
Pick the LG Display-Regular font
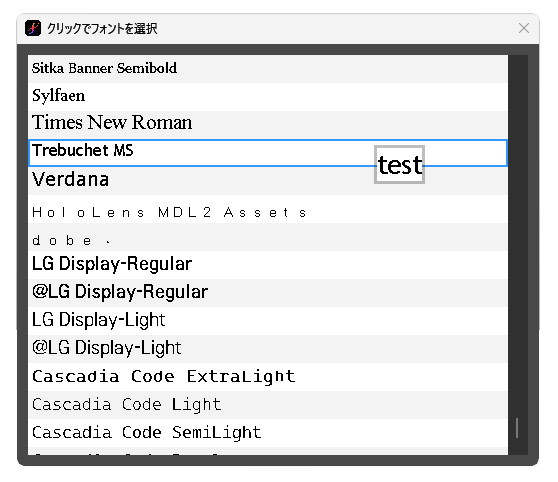tap(268, 265)
